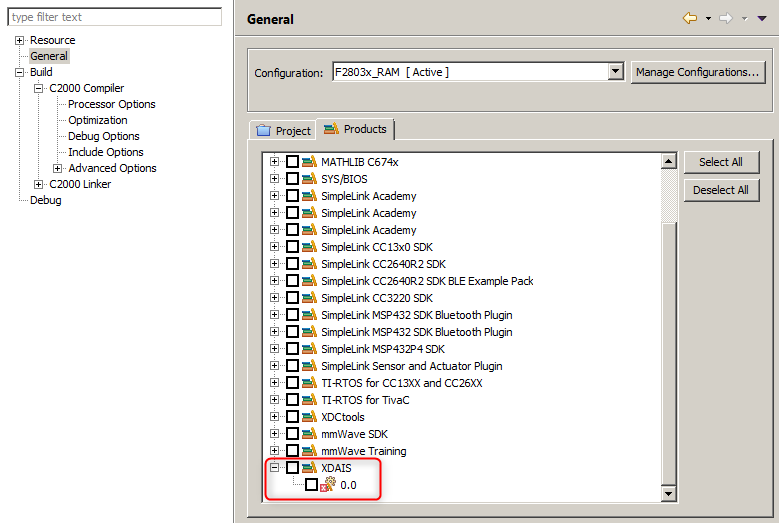Collapse the C2000 Compiler node
Viewport: 779px width, 523px height.
(38, 88)
